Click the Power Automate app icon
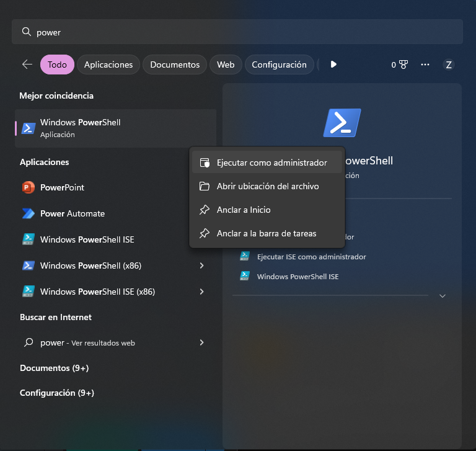 (29, 213)
